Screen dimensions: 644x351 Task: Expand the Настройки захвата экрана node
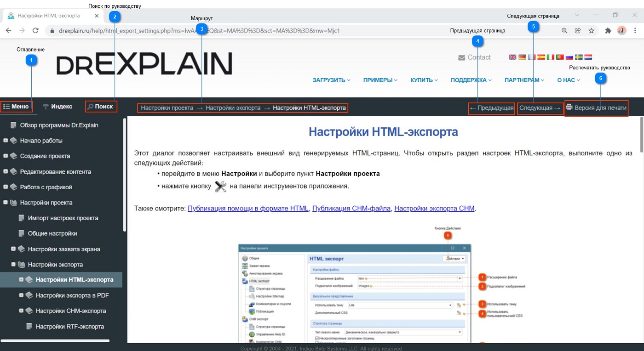[x=13, y=249]
